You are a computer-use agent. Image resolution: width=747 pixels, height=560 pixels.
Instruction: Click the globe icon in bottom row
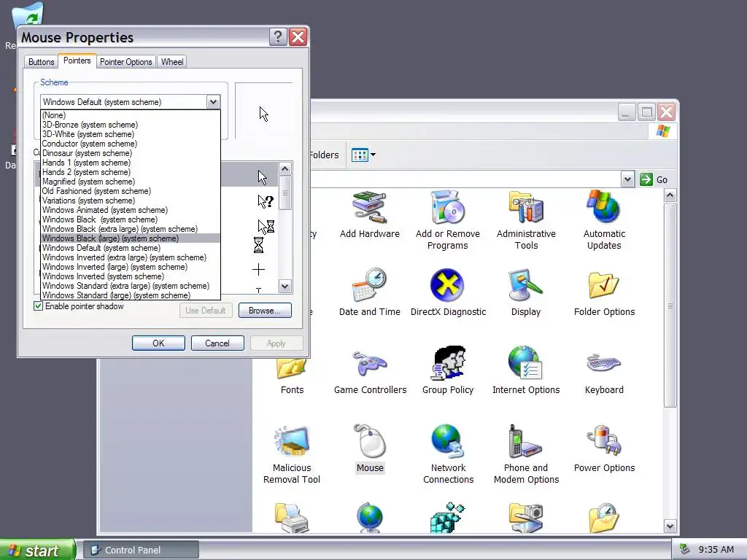pyautogui.click(x=370, y=518)
